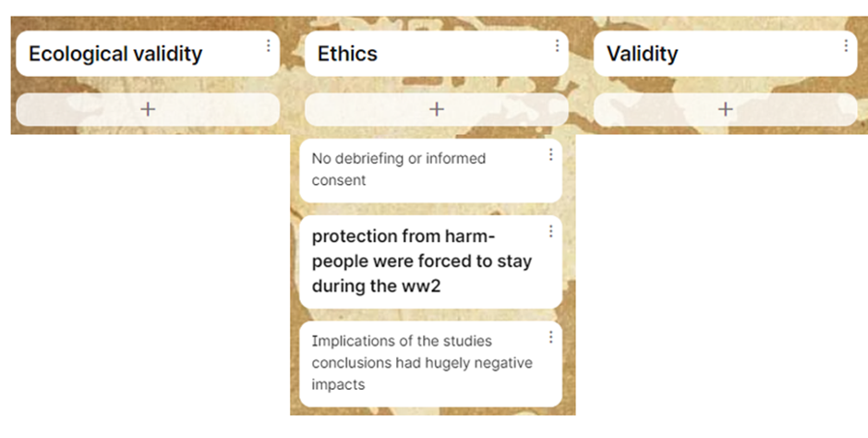Viewport: 868px width, 438px height.
Task: Click the Ethics section title
Action: tap(347, 54)
